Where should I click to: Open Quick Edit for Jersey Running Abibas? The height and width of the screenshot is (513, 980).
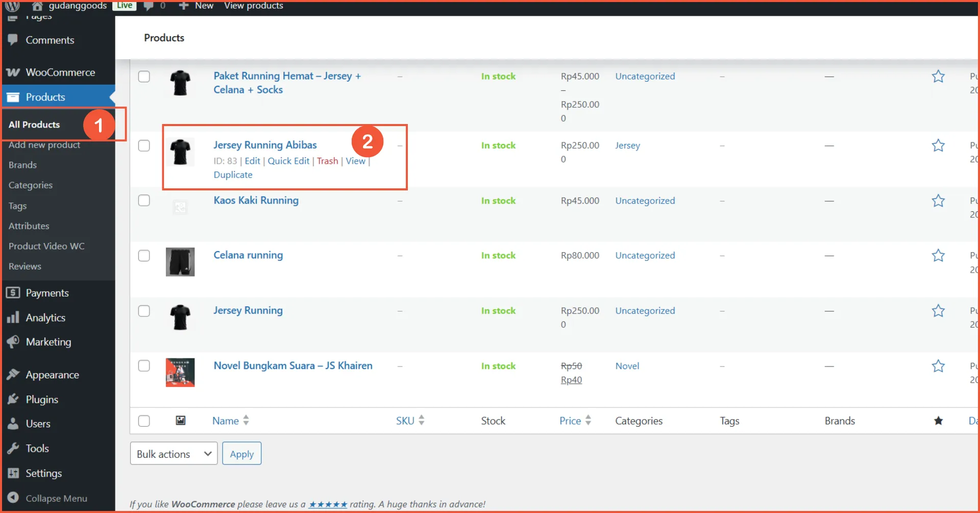click(x=288, y=161)
